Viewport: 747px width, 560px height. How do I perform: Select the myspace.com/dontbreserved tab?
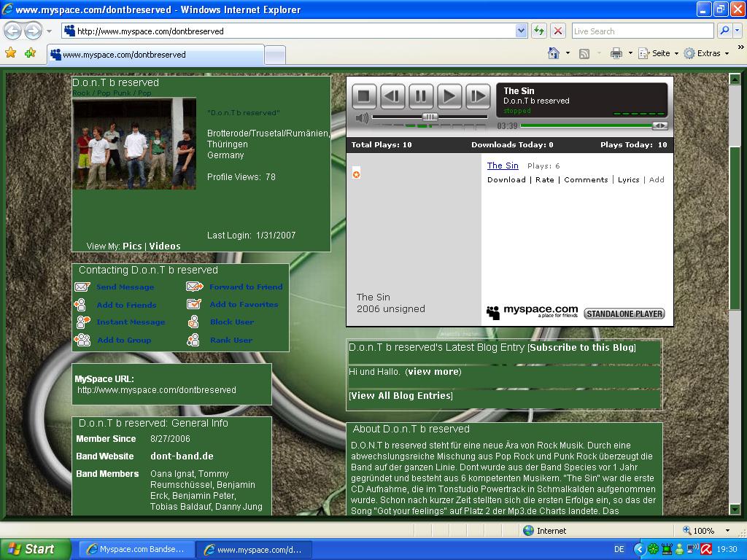click(x=155, y=54)
